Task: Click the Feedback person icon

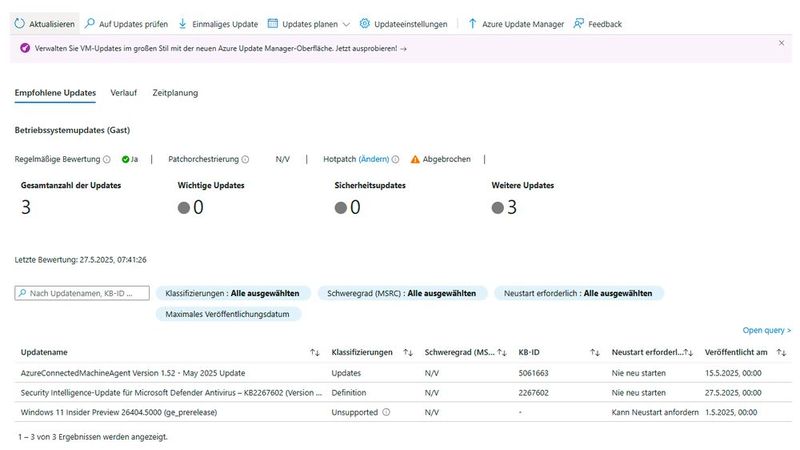Action: coord(579,23)
